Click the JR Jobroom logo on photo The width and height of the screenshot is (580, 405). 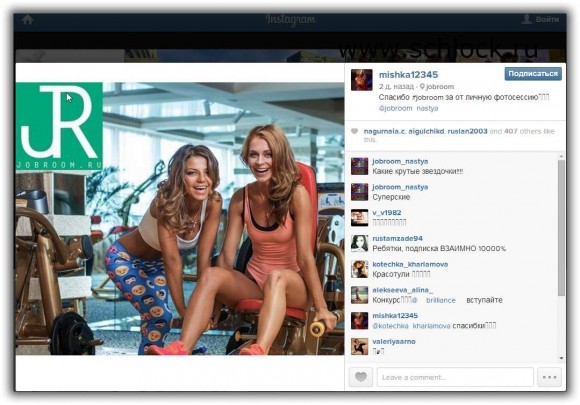coord(59,126)
